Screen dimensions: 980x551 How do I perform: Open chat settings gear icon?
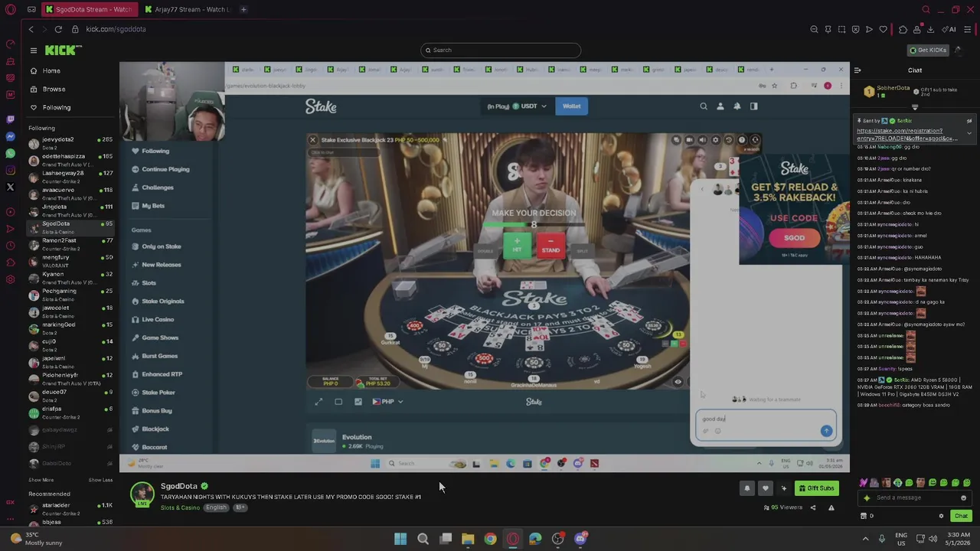(941, 516)
